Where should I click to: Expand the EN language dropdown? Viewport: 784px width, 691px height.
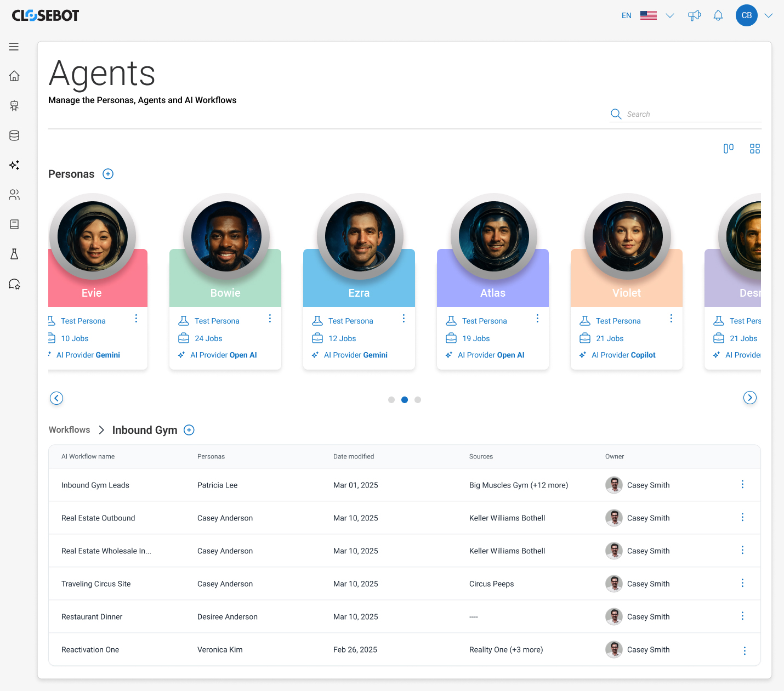click(x=669, y=15)
